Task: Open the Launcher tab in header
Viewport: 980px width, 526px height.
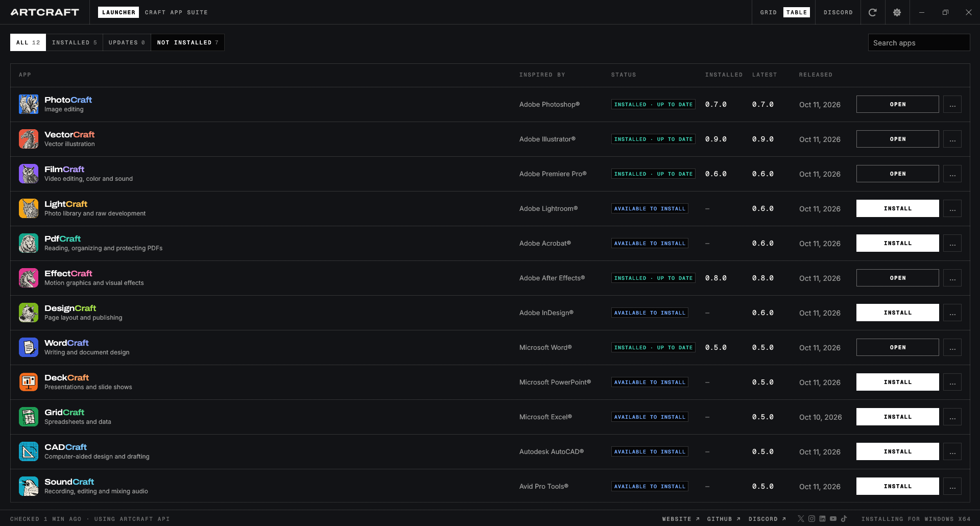Action: 118,12
